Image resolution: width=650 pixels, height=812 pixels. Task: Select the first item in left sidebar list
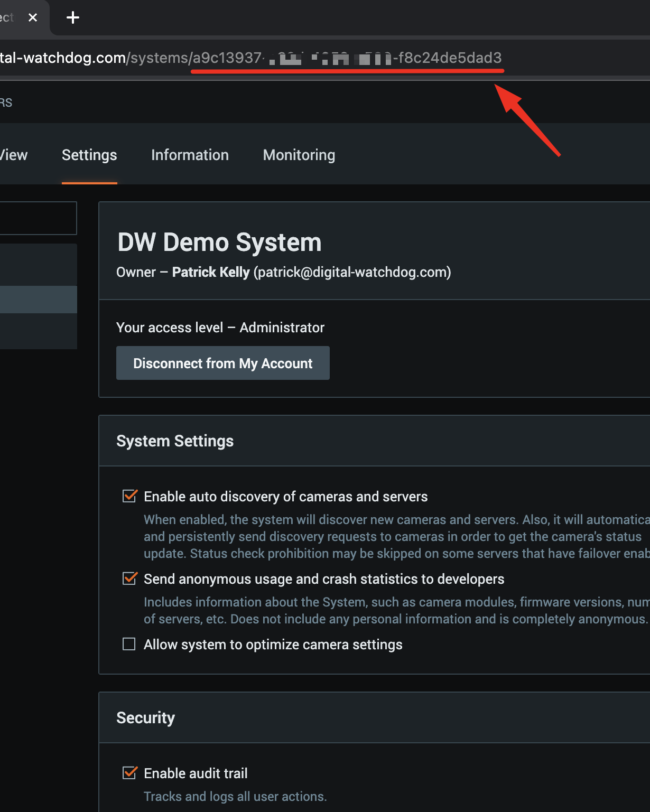point(38,265)
